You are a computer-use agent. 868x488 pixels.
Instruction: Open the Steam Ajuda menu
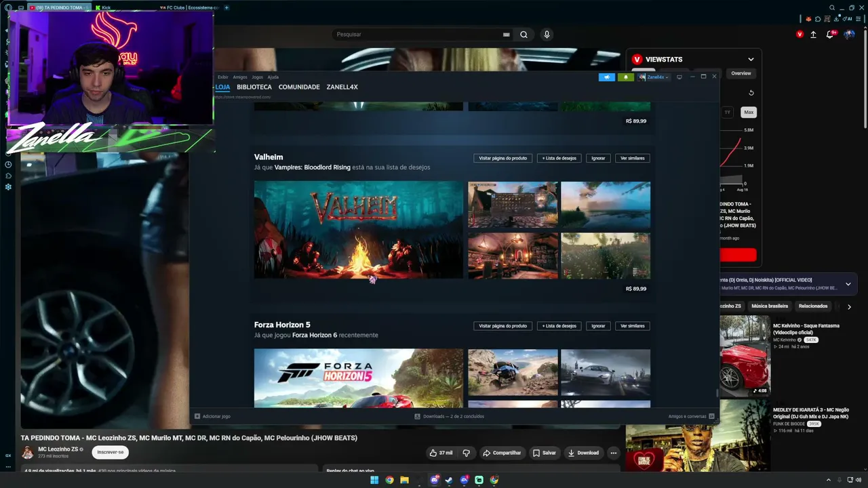pos(273,77)
